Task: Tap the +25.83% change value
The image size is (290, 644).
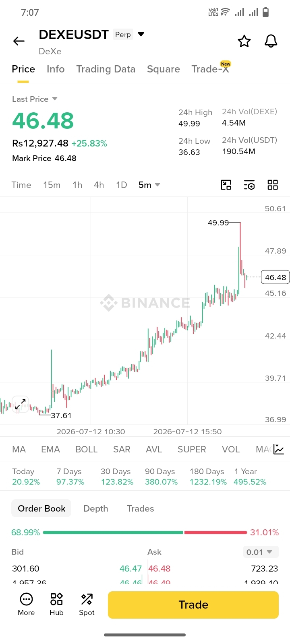Action: click(89, 143)
